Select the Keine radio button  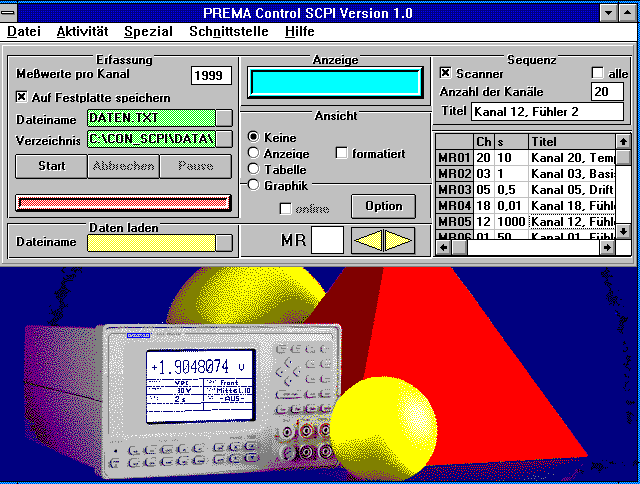pos(253,137)
